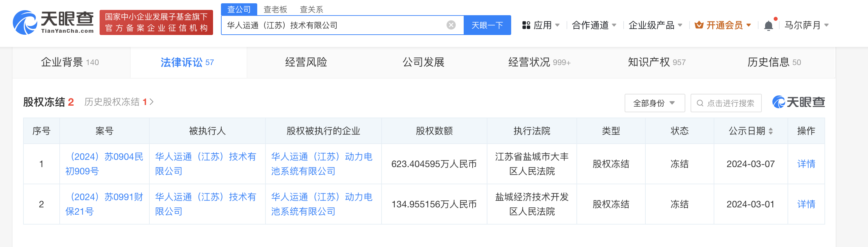This screenshot has height=247, width=868.
Task: Click the 天眼查 watermark logo above table
Action: 798,102
